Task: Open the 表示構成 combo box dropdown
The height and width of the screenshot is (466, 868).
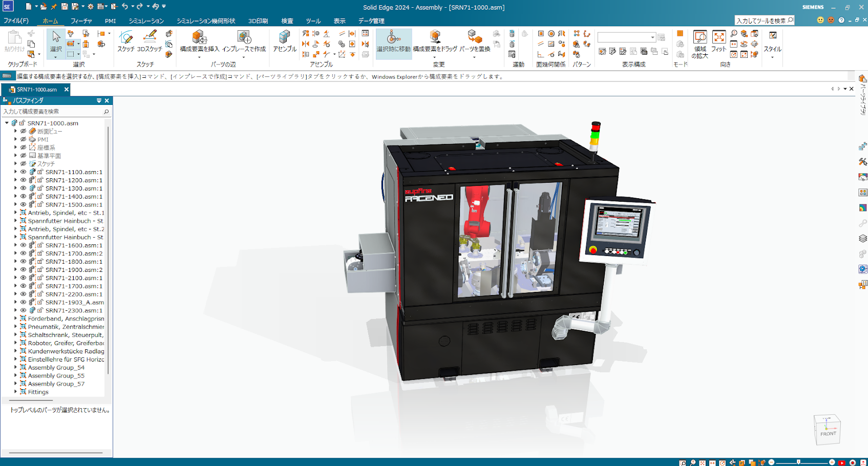Action: pyautogui.click(x=652, y=37)
